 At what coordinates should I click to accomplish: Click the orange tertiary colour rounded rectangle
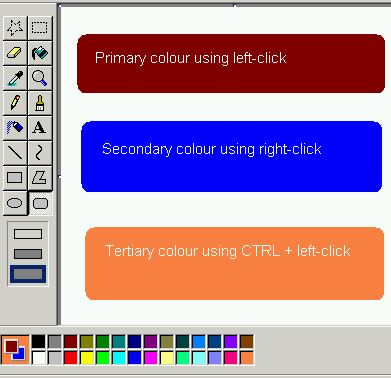tap(235, 264)
